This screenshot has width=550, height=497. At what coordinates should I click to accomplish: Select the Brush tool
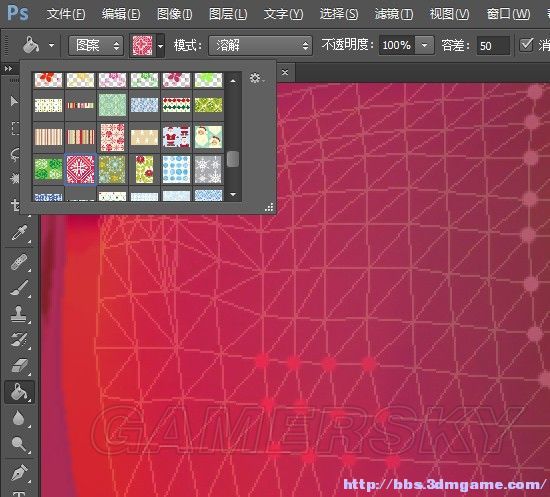(19, 288)
